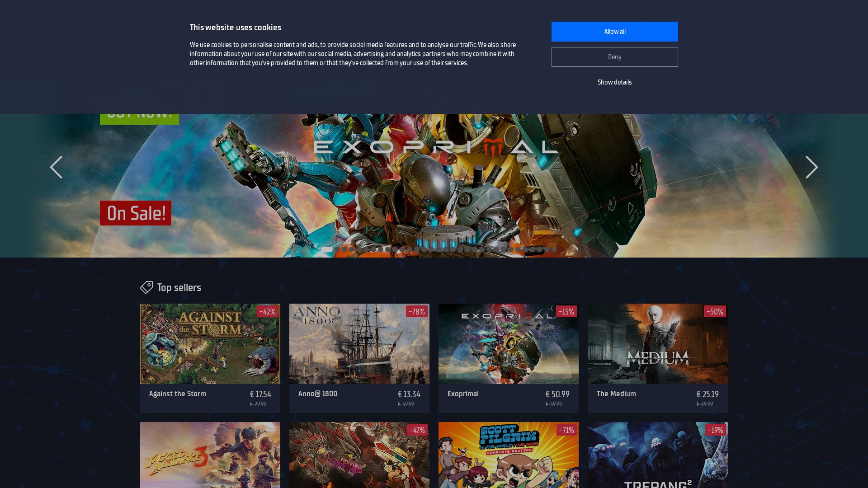Click the -19% discount badge
This screenshot has height=488, width=868.
pyautogui.click(x=716, y=430)
